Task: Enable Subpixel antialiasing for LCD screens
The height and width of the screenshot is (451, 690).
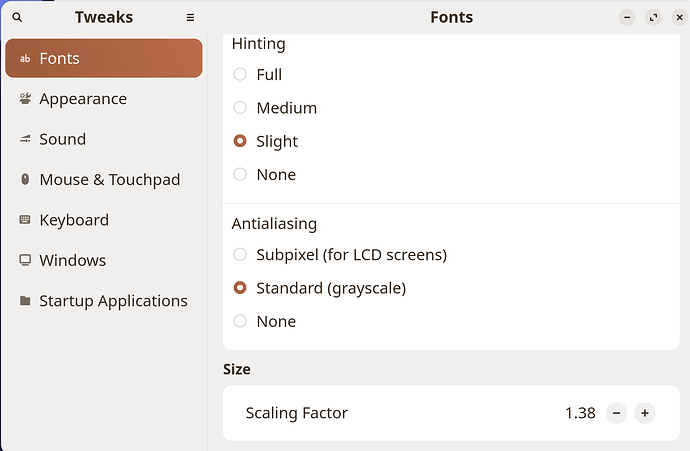Action: [240, 255]
